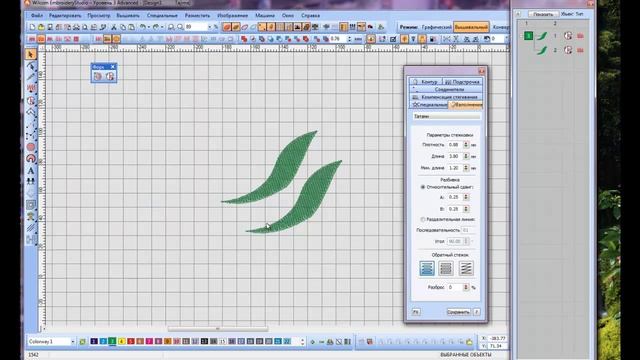
Task: Click the offset B value field
Action: click(455, 209)
